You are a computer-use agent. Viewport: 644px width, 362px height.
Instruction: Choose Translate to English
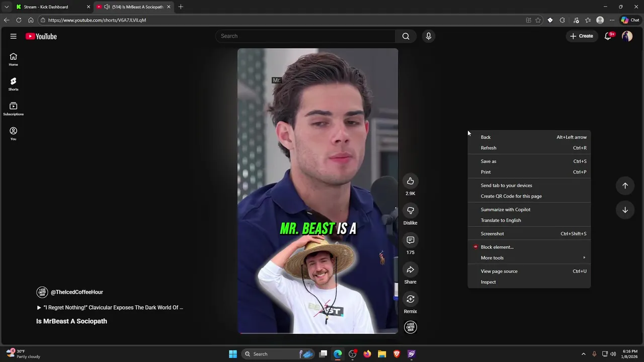529,220
